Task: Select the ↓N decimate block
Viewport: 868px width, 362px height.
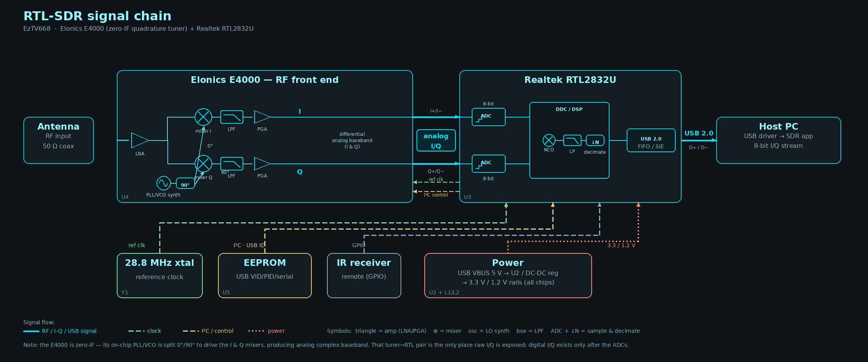Action: (595, 140)
